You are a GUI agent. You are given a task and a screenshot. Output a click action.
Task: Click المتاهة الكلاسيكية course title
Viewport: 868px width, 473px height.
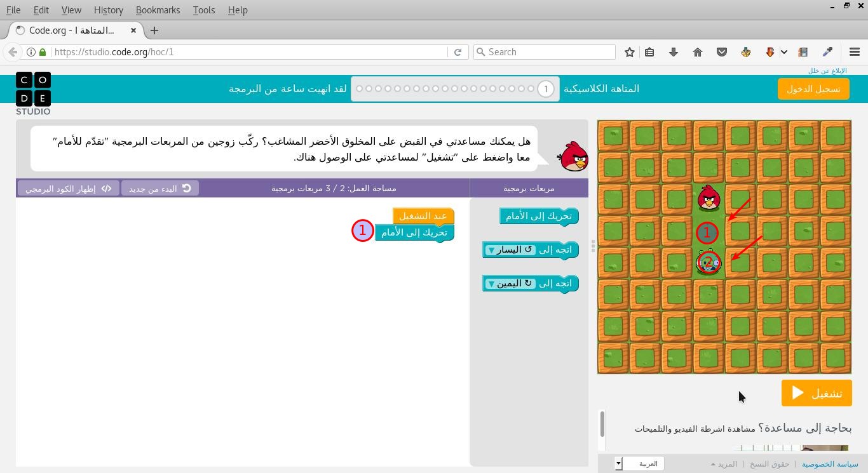point(602,89)
